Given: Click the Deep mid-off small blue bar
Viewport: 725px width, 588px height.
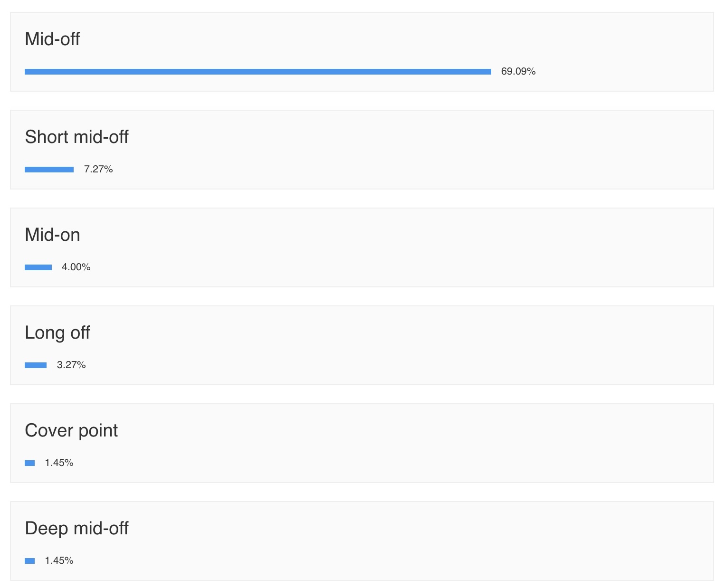Looking at the screenshot, I should tap(30, 561).
